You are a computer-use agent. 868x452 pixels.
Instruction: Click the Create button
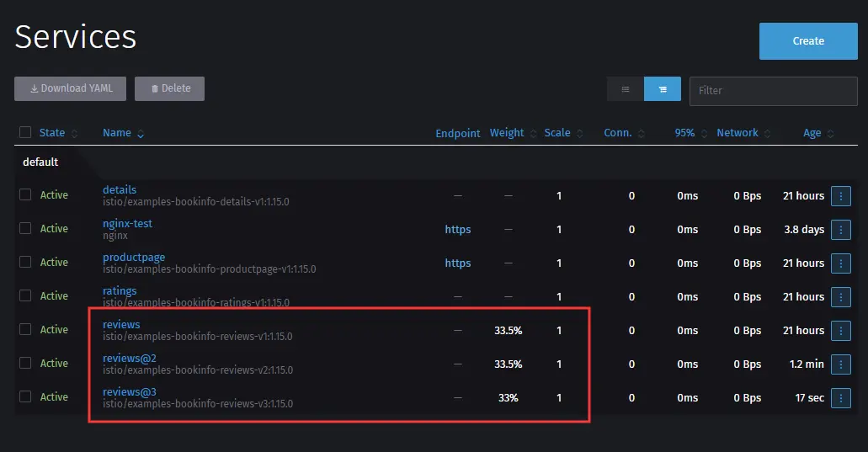(808, 41)
